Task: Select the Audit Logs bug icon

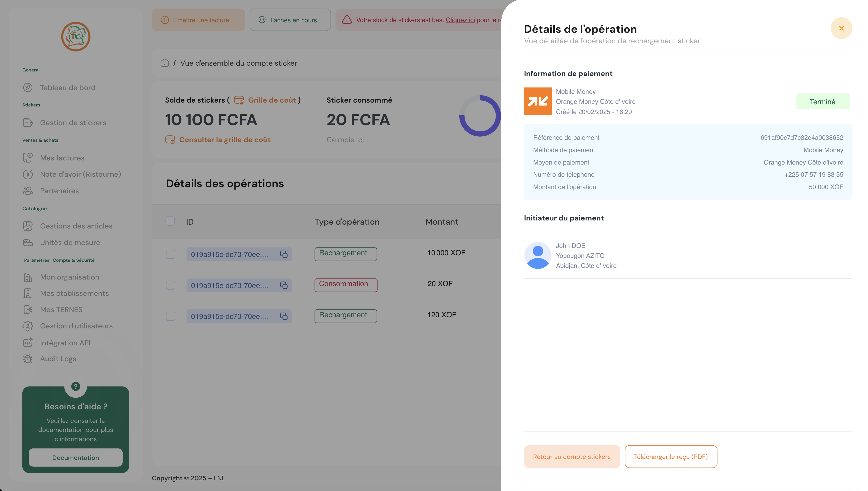Action: click(x=28, y=359)
